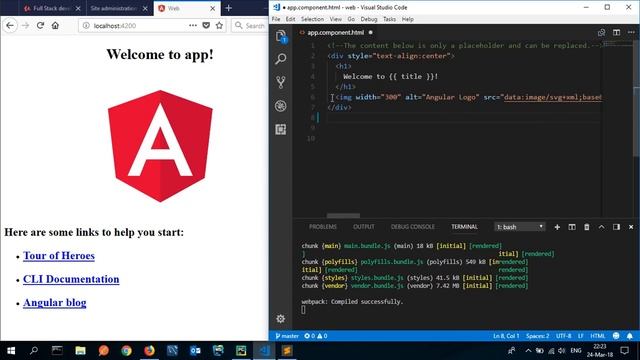Image resolution: width=640 pixels, height=360 pixels.
Task: Open a new Firefox tab
Action: pos(229,8)
